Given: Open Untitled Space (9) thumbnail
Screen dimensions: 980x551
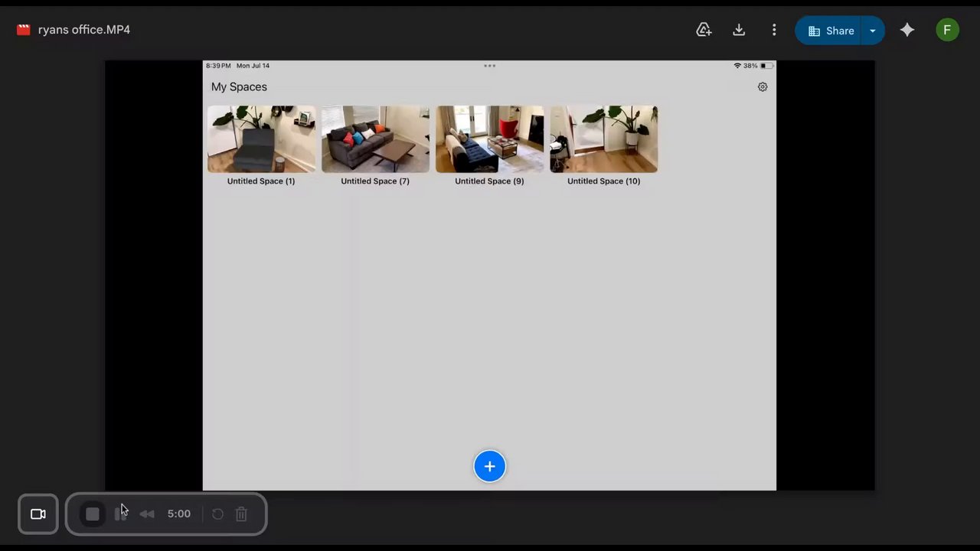Looking at the screenshot, I should click(x=489, y=139).
